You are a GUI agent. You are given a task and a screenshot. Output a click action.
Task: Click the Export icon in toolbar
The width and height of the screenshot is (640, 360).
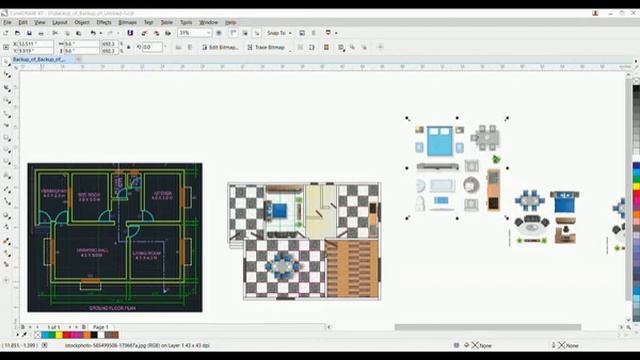tap(156, 33)
